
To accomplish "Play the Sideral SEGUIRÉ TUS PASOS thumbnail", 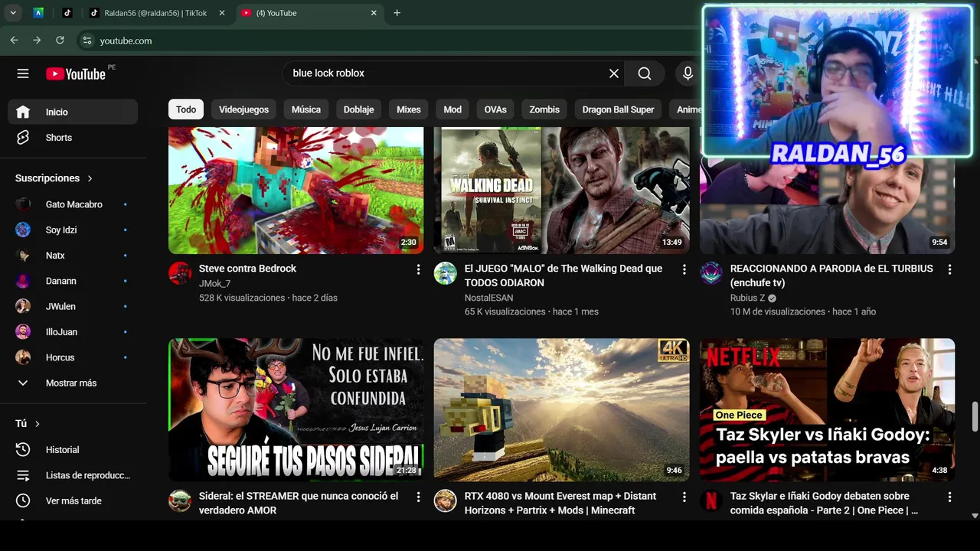I will pos(296,409).
